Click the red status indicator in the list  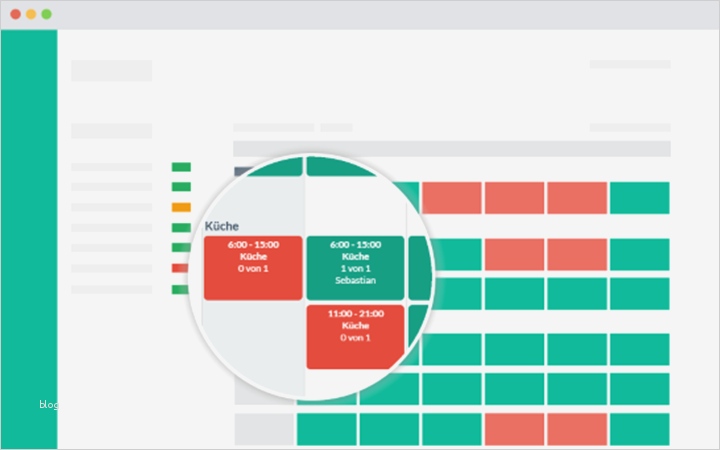point(181,268)
